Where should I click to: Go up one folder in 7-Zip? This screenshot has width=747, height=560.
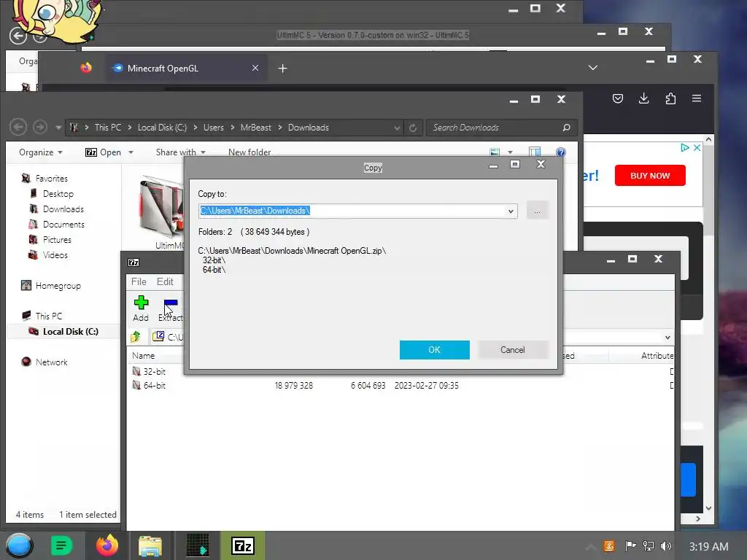point(136,337)
